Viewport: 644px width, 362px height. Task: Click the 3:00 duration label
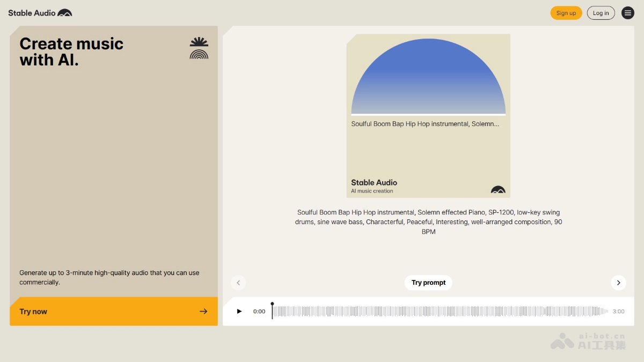pos(618,311)
